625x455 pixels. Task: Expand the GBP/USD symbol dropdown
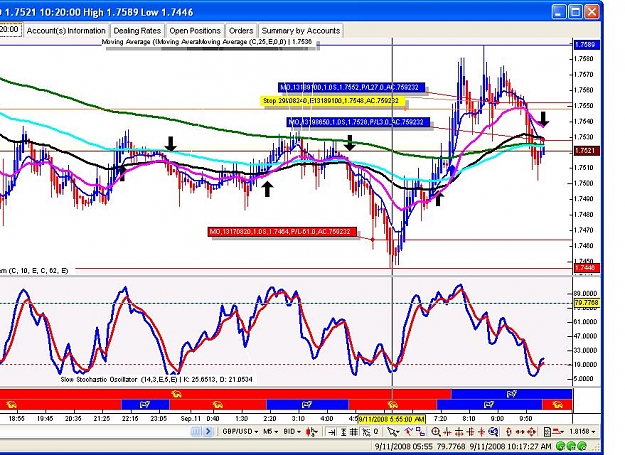click(x=240, y=431)
